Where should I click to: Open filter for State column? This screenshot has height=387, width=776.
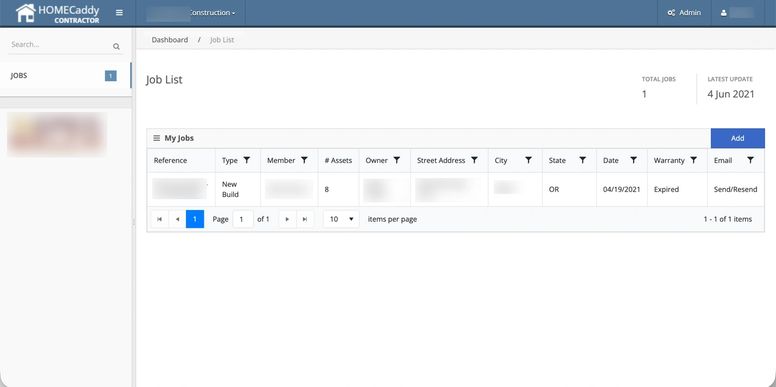[x=582, y=160]
